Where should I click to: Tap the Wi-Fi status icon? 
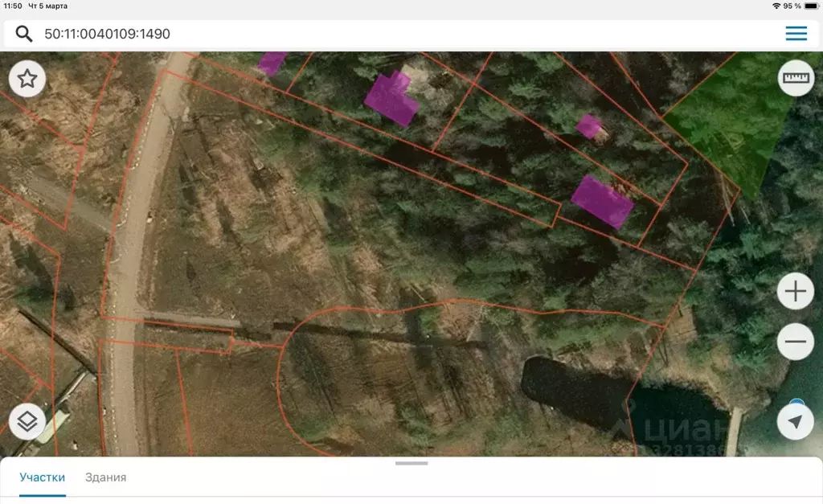pyautogui.click(x=776, y=6)
